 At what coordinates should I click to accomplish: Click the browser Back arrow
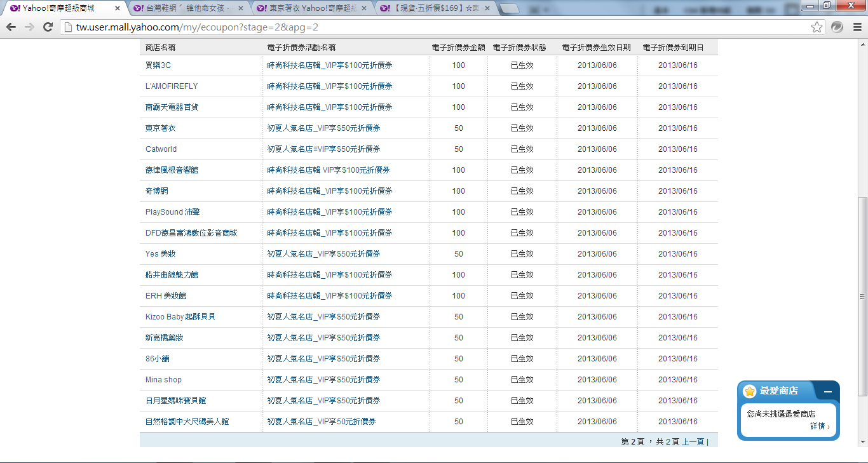click(x=11, y=27)
